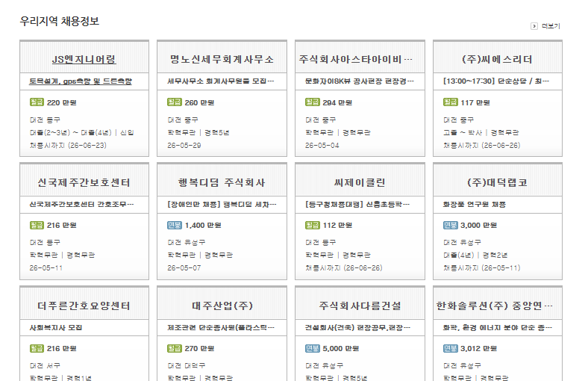The image size is (588, 381).
Task: Open the 토목설계, gps측량 및 드론측량 posting
Action: (81, 81)
